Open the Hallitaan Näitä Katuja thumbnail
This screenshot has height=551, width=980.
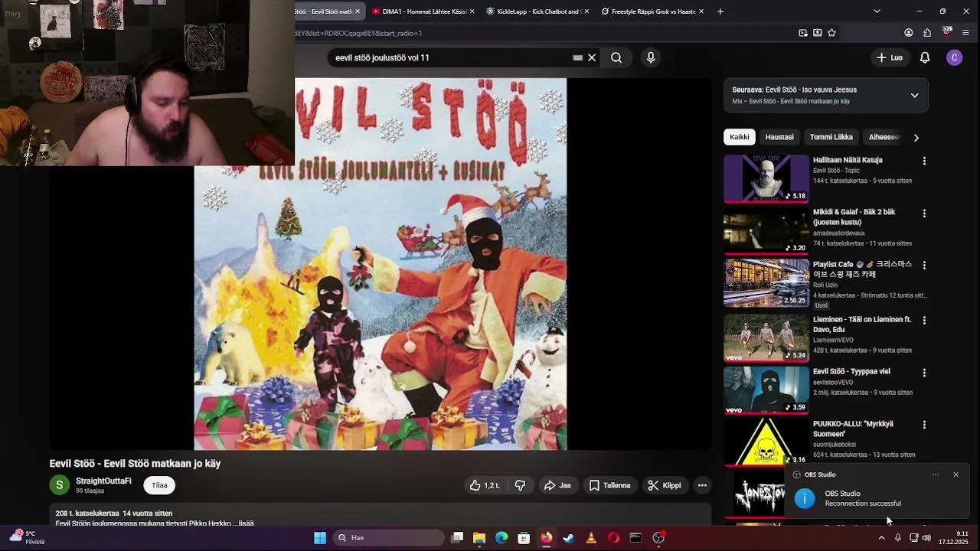pos(766,178)
